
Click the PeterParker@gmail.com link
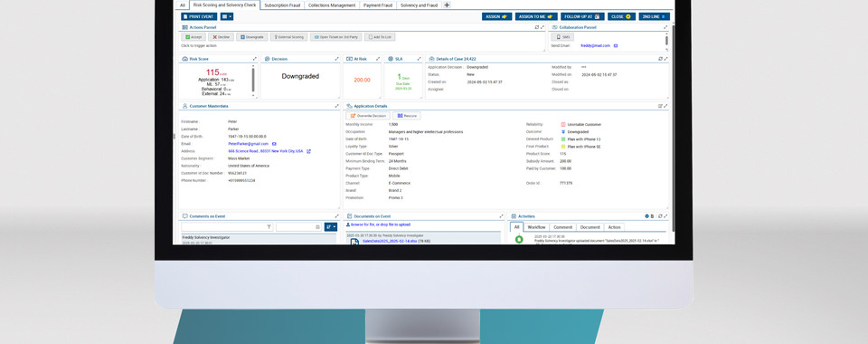click(248, 143)
